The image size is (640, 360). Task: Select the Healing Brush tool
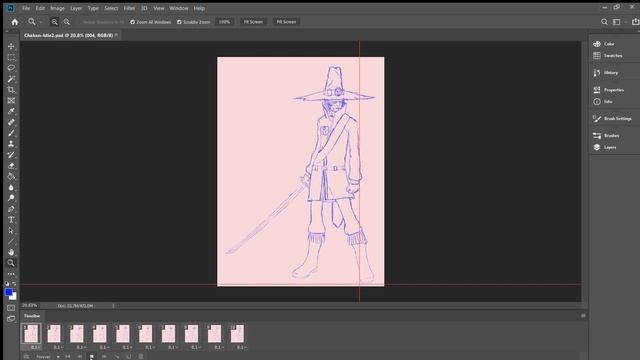pyautogui.click(x=11, y=122)
